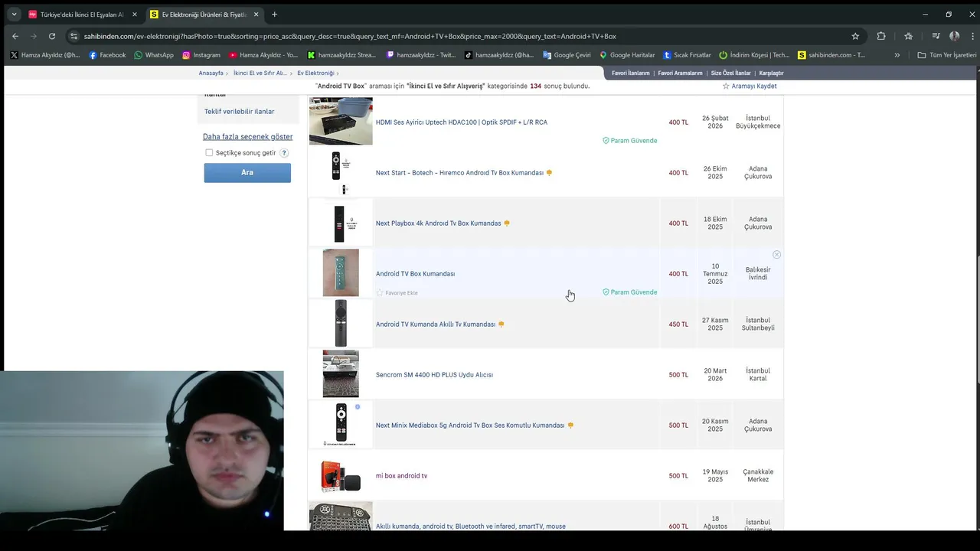Click the Param Güvende badge on HDMI listing
The height and width of the screenshot is (551, 980).
coord(629,141)
